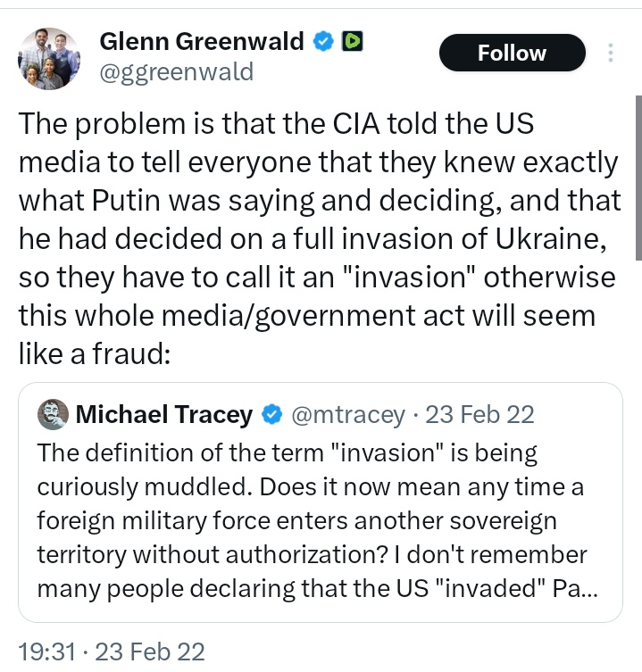Click Michael Tracey's small avatar icon
Image resolution: width=642 pixels, height=672 pixels.
tap(54, 414)
